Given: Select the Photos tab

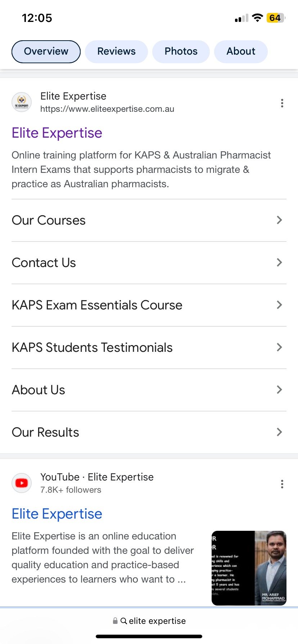Looking at the screenshot, I should tap(181, 51).
